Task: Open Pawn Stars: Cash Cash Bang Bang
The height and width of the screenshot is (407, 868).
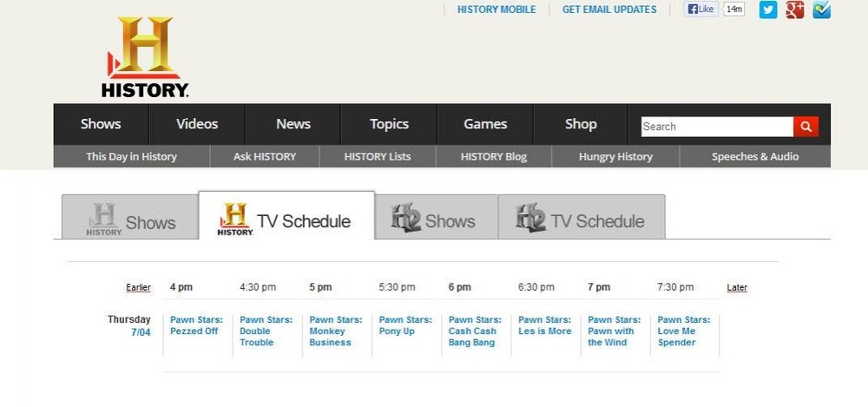Action: pos(475,332)
